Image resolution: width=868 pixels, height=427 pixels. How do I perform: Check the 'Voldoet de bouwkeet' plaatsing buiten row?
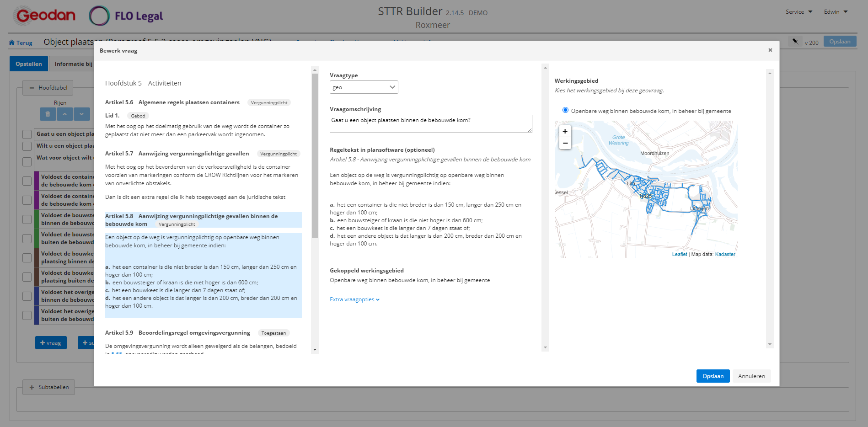tap(27, 277)
